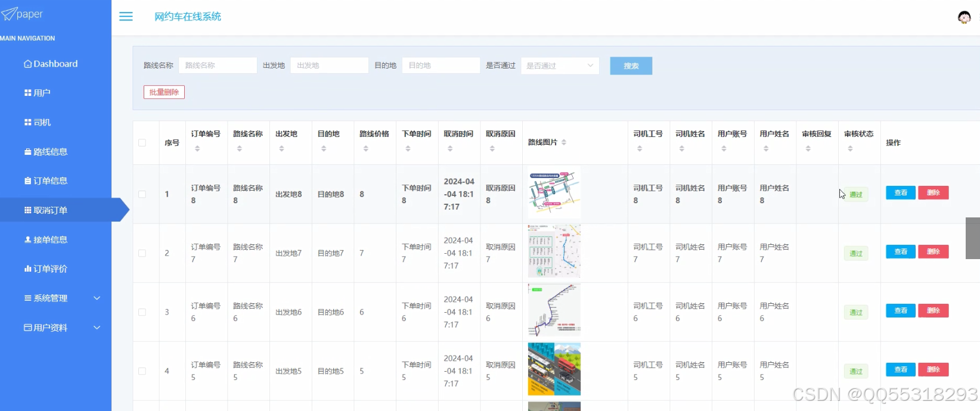980x411 pixels.
Task: Select the header select-all checkbox
Action: 142,143
